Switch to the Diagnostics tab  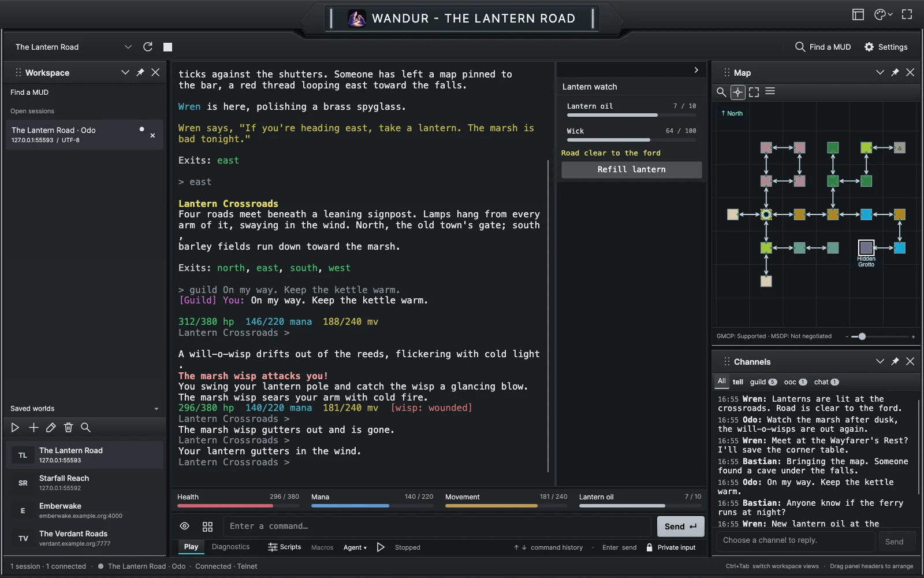click(231, 547)
